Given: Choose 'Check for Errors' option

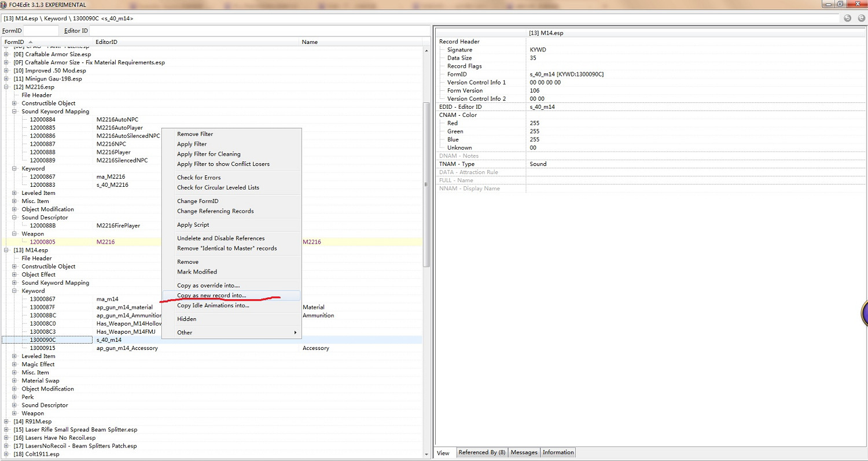Looking at the screenshot, I should [198, 178].
